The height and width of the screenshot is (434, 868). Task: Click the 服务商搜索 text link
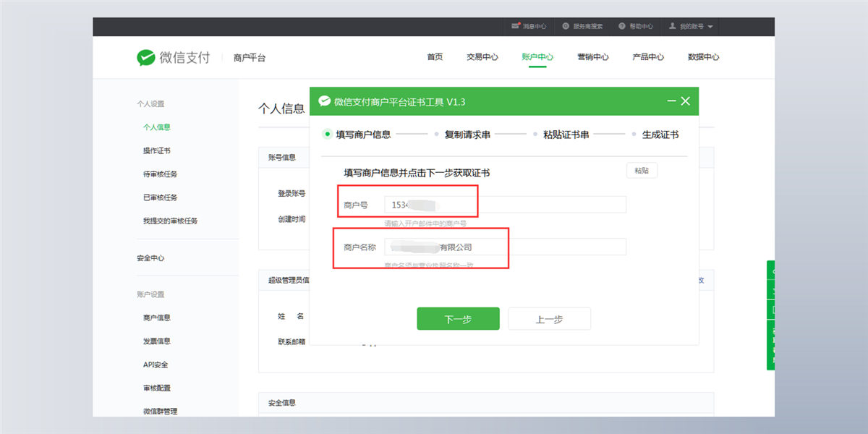point(588,27)
